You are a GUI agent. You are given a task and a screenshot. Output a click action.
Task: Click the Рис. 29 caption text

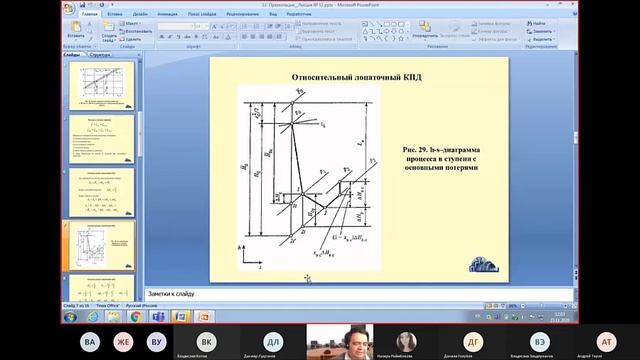[x=441, y=158]
